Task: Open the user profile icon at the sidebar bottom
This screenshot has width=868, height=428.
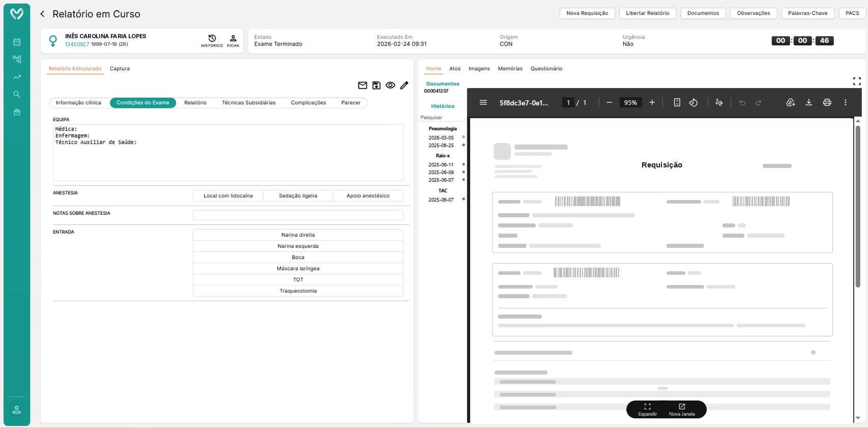Action: [17, 410]
